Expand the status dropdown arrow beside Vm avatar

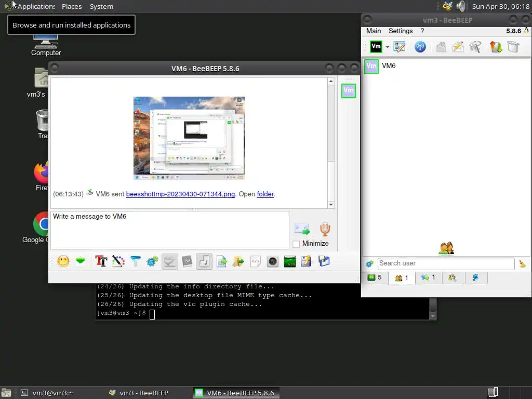click(387, 47)
